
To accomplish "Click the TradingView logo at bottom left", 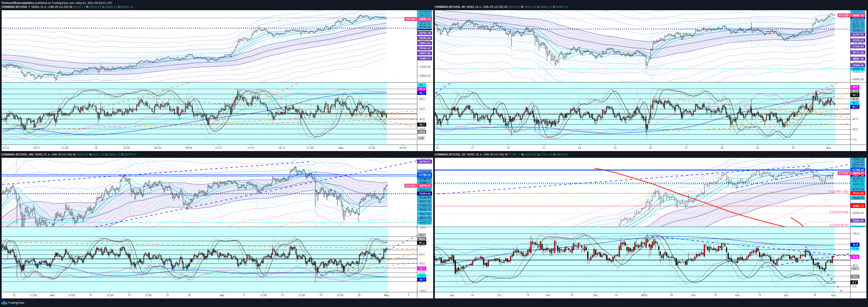I will [13, 303].
